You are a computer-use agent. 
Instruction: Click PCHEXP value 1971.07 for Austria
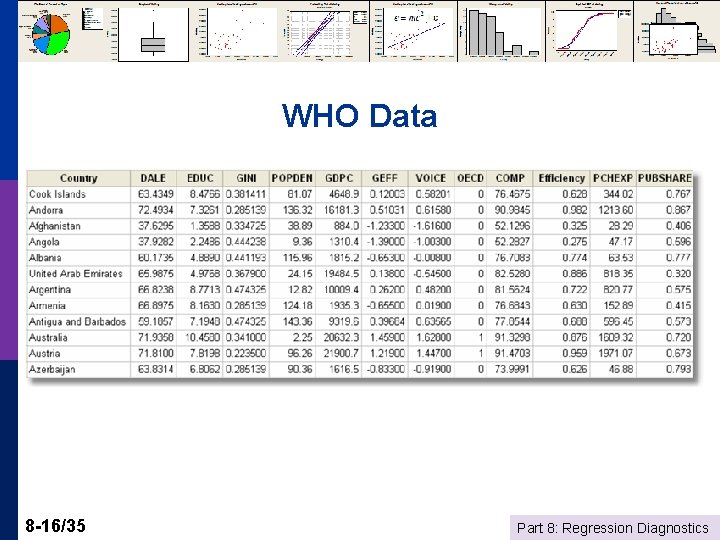coord(616,354)
